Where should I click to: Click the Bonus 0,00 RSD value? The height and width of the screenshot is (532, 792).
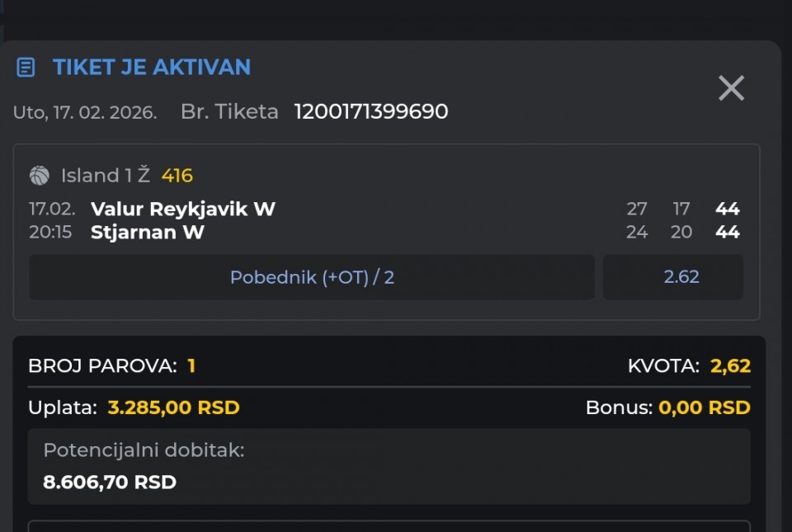click(x=704, y=407)
